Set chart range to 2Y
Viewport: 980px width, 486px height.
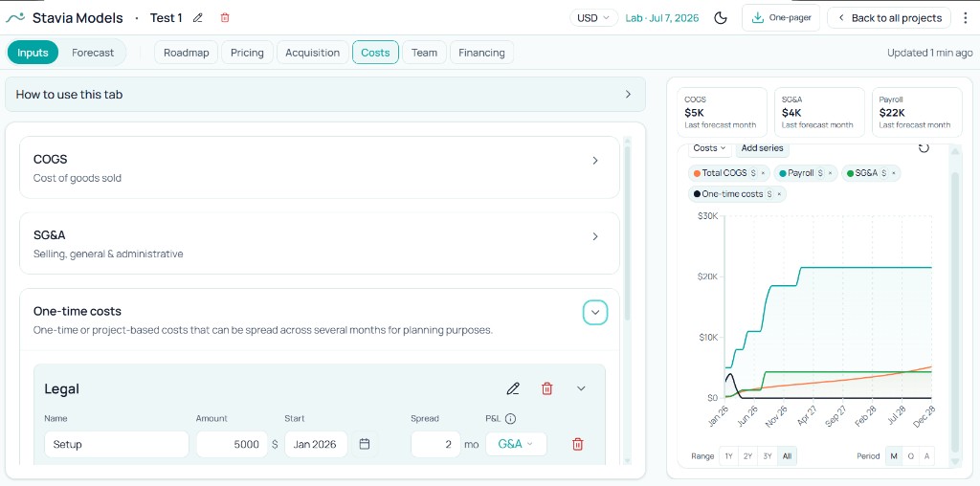(x=748, y=456)
